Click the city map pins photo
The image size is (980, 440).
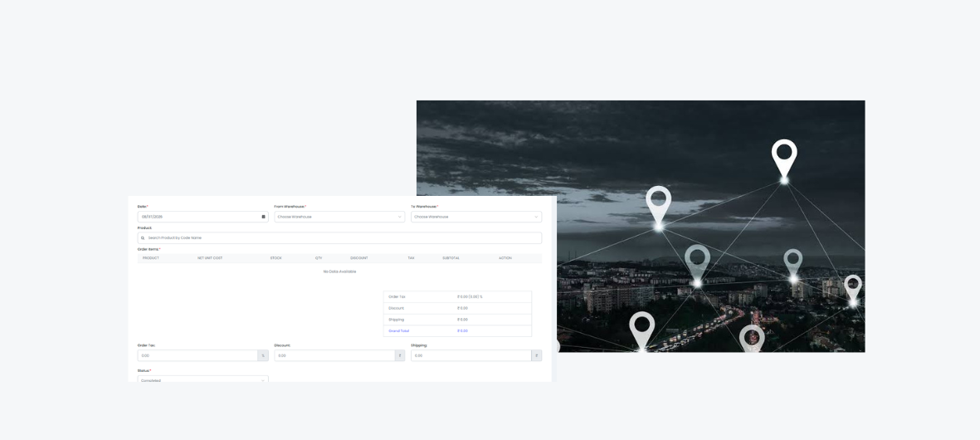pyautogui.click(x=641, y=227)
